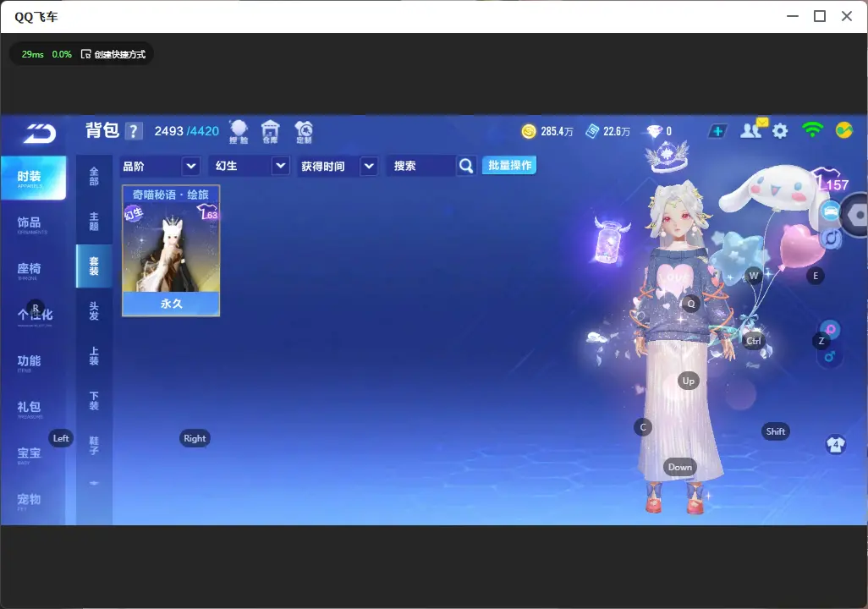Image resolution: width=868 pixels, height=609 pixels.
Task: Switch to the 功能 items tab
Action: pyautogui.click(x=29, y=362)
